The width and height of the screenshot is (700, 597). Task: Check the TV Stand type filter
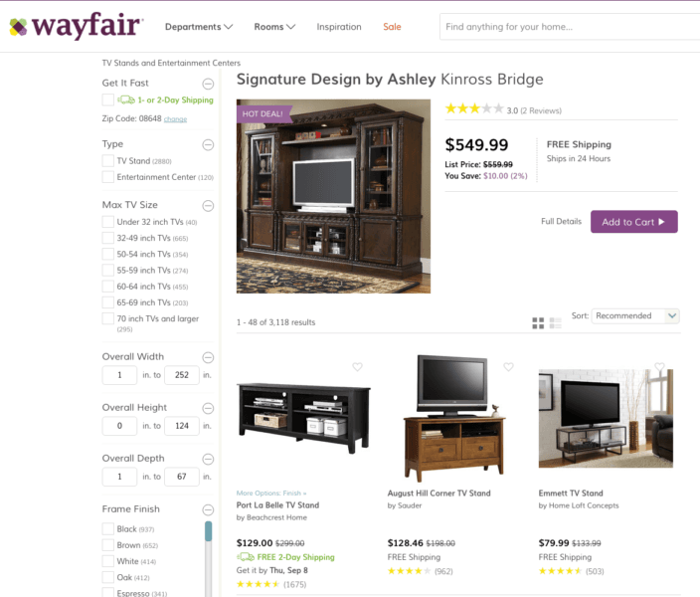(x=108, y=161)
